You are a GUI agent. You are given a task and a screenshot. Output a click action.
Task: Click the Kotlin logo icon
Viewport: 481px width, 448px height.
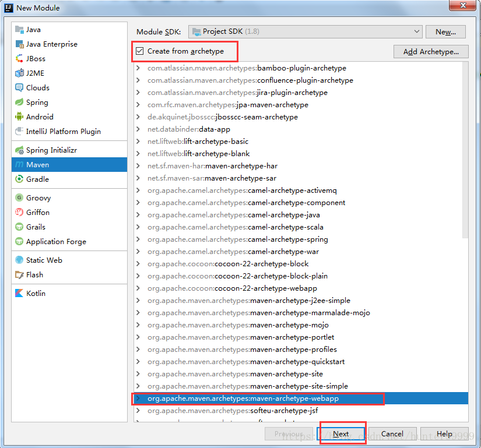pyautogui.click(x=19, y=293)
